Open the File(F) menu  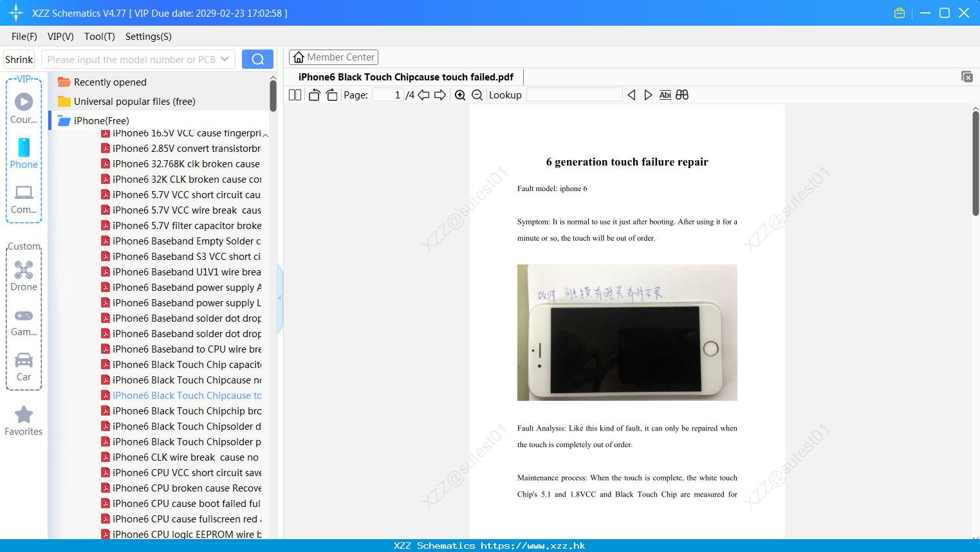click(x=24, y=37)
